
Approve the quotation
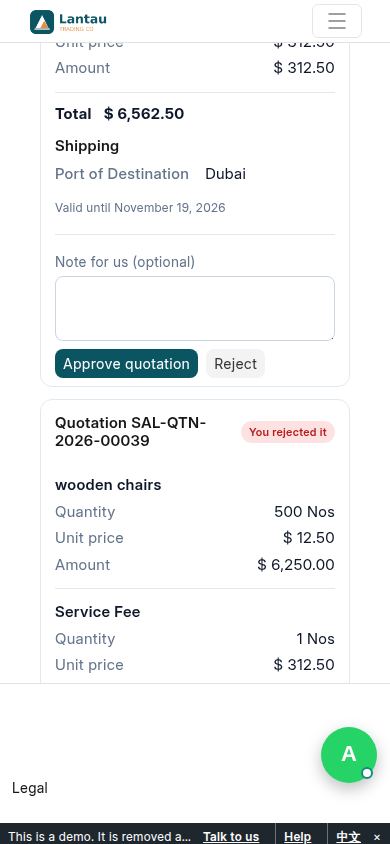click(126, 364)
